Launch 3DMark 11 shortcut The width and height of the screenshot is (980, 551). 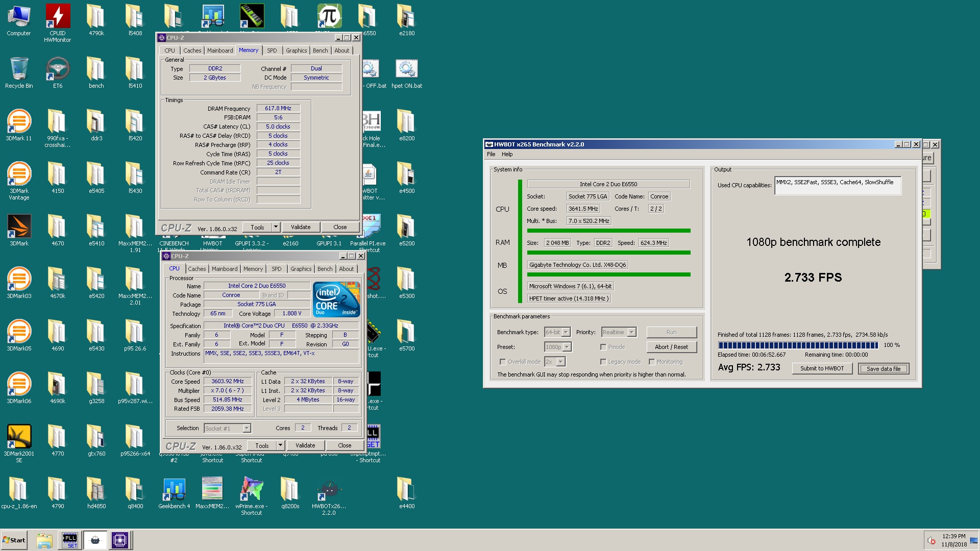[x=19, y=125]
